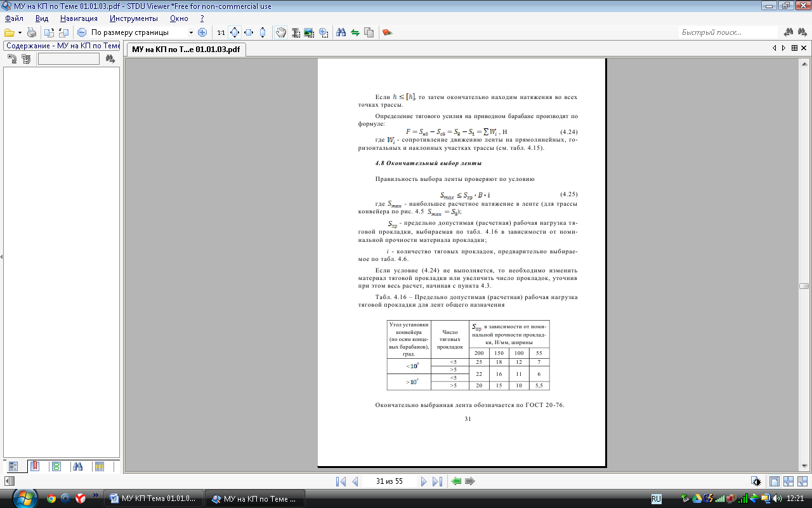Go to the previous page button
This screenshot has height=508, width=812.
(355, 481)
